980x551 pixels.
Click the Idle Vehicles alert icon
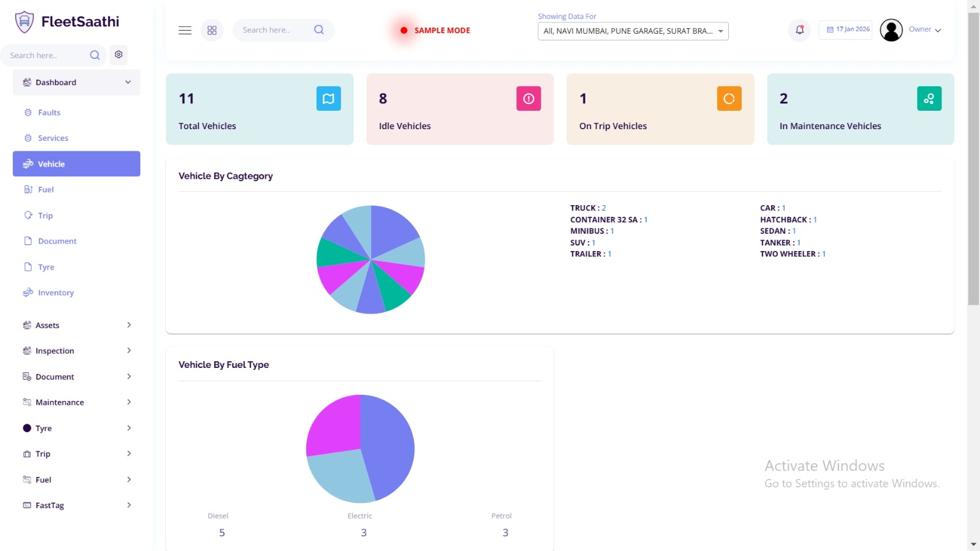click(529, 99)
